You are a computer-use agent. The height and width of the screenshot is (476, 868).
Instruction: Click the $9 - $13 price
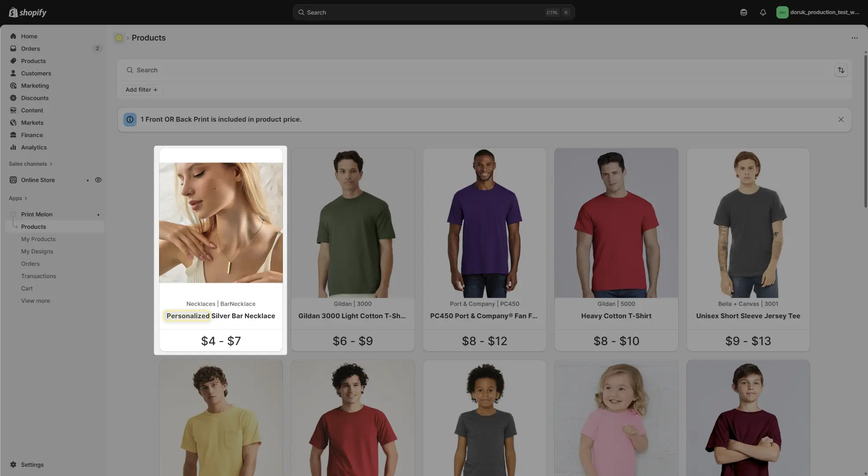point(748,341)
